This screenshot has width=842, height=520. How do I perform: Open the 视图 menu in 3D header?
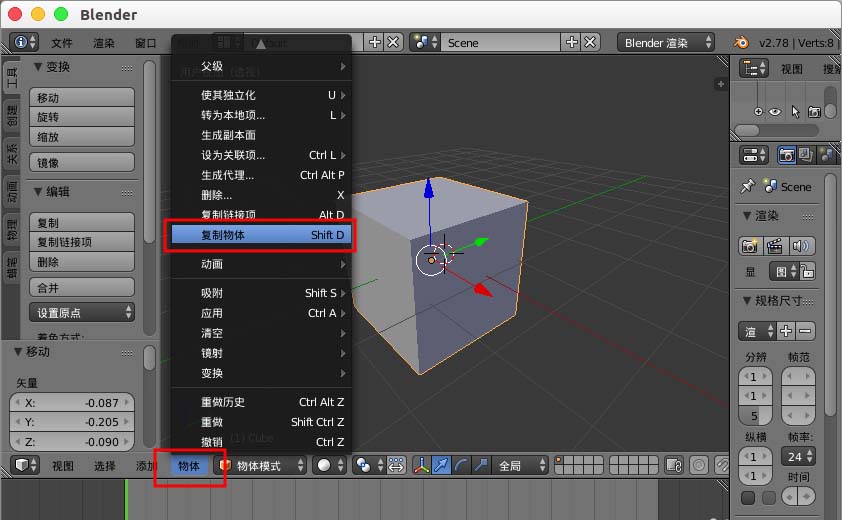point(63,466)
